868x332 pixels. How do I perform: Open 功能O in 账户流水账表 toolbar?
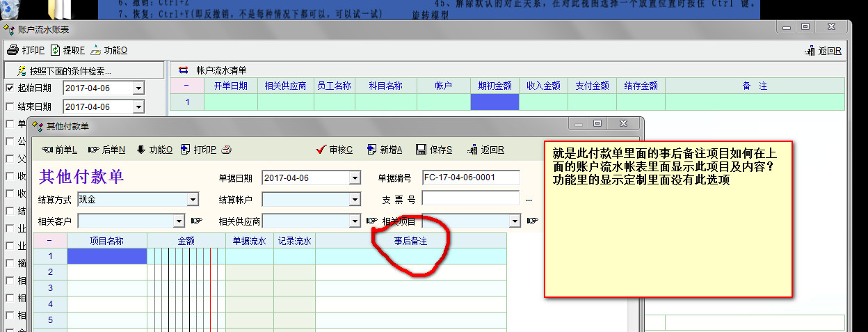tap(95, 50)
